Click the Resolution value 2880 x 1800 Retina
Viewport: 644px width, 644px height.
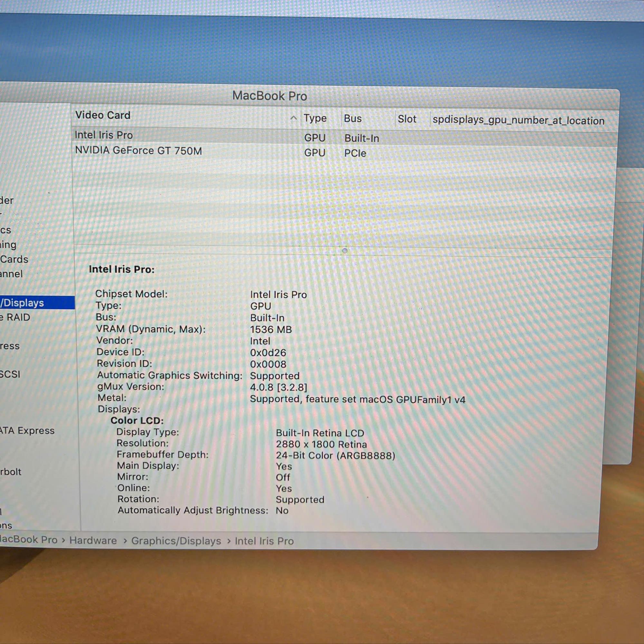tap(321, 444)
